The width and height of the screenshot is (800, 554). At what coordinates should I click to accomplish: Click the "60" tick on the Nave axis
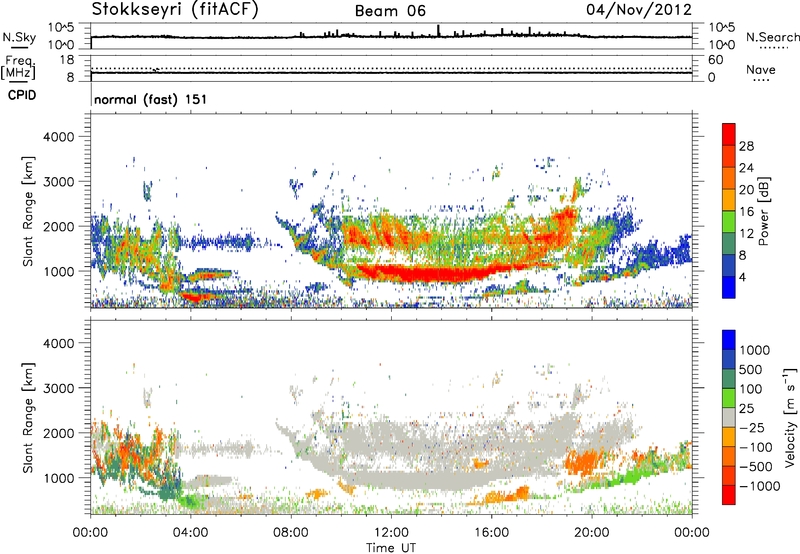(715, 60)
